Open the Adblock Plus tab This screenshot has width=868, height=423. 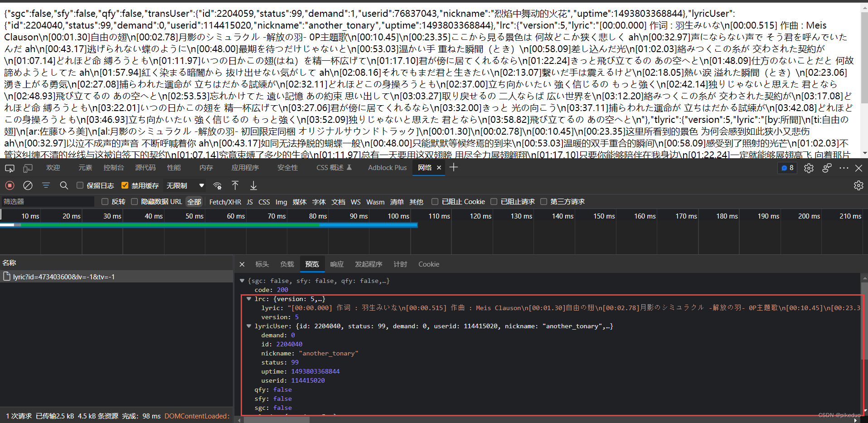point(387,168)
